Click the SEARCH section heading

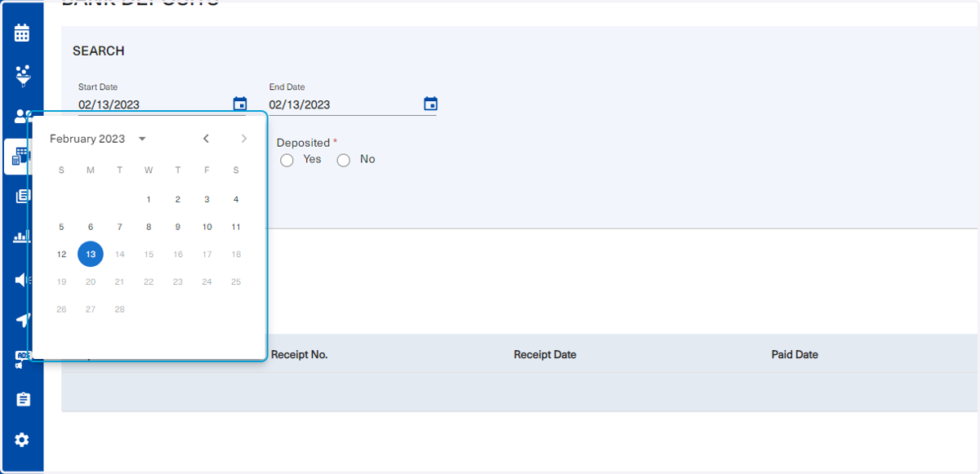pos(99,51)
